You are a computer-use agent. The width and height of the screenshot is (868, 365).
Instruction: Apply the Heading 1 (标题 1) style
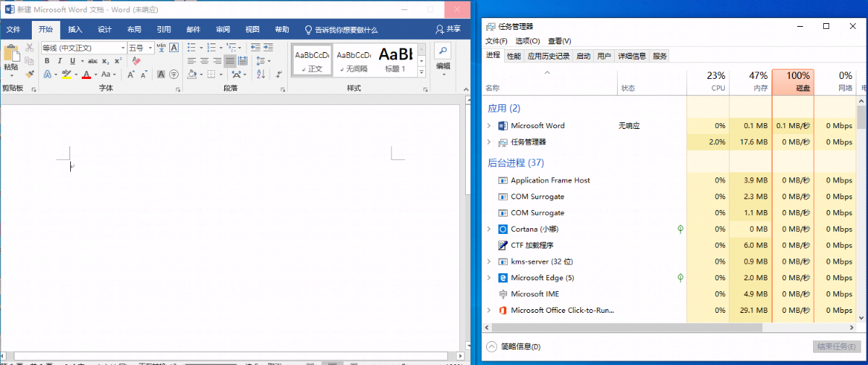coord(395,59)
